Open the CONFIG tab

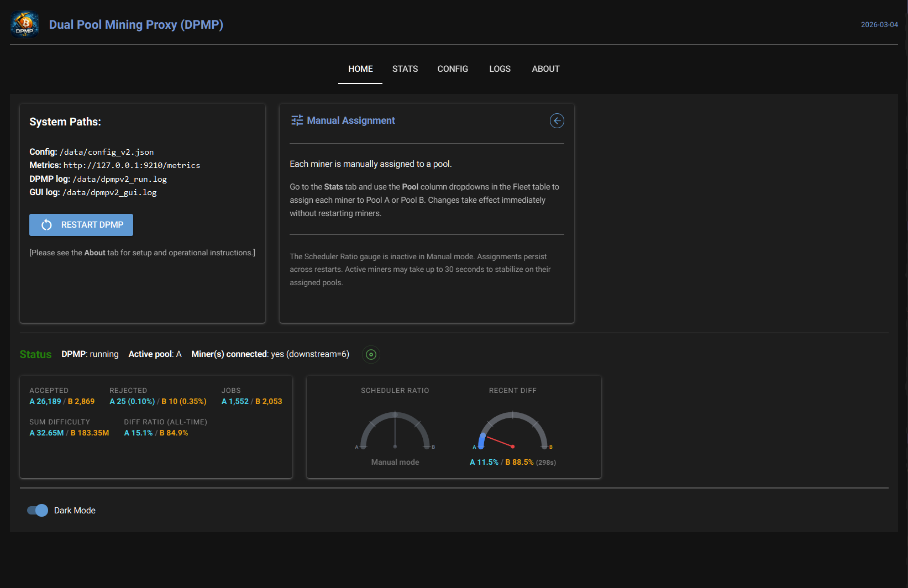pyautogui.click(x=453, y=69)
